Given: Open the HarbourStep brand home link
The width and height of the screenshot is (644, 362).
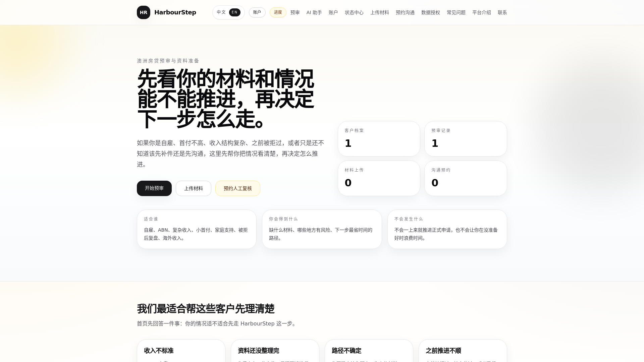Looking at the screenshot, I should tap(175, 12).
